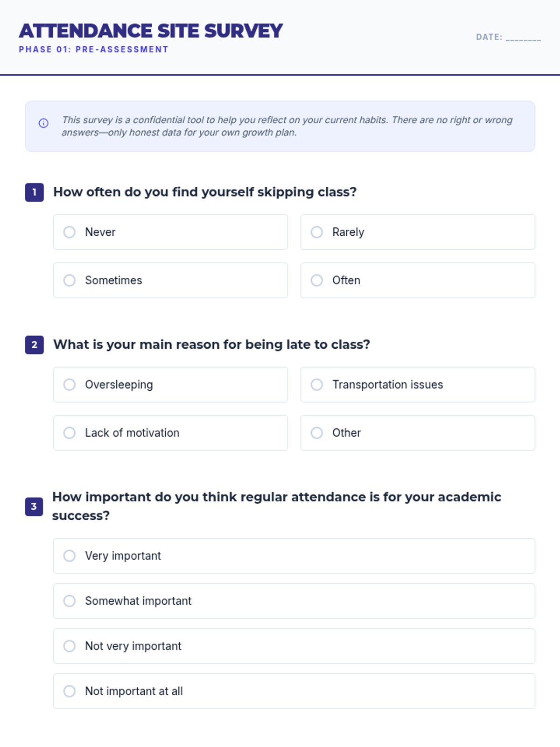Select Oversleeping as the lateness reason
Image resolution: width=560 pixels, height=747 pixels.
point(70,385)
